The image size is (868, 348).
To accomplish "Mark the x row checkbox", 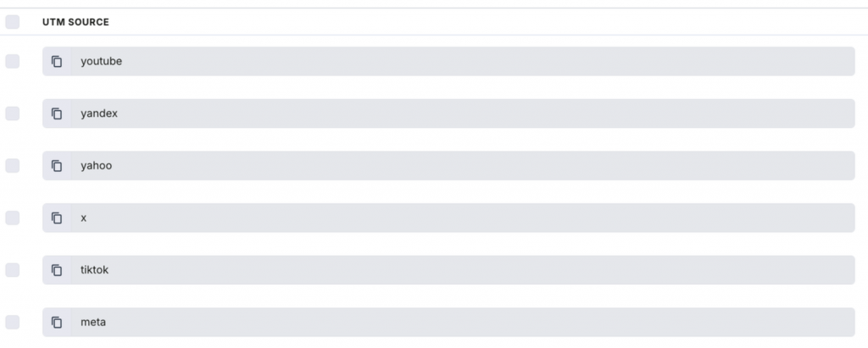I will (x=12, y=218).
